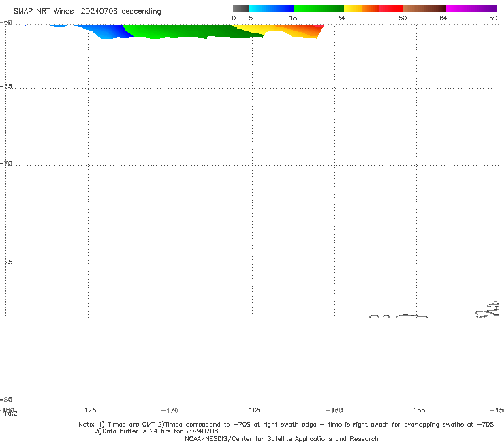Screen dimensions: 504x443
Task: Click the magenta segment of the color bar
Action: (471, 8)
